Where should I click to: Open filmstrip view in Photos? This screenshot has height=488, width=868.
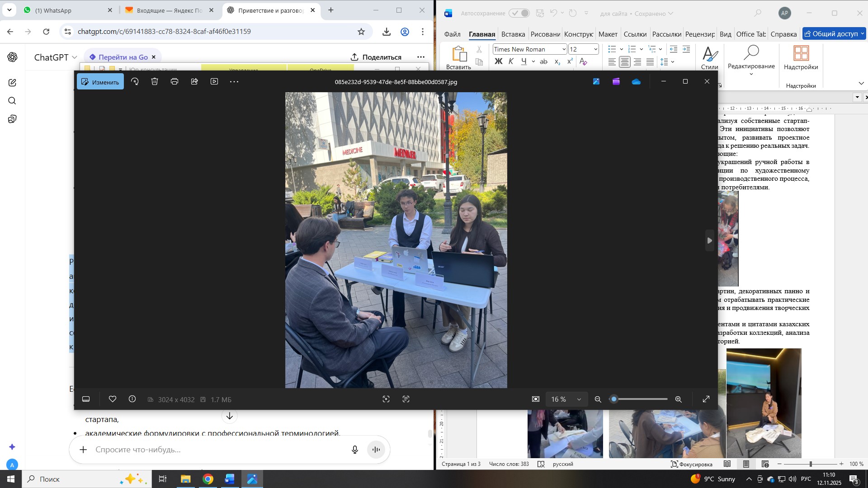(x=86, y=399)
